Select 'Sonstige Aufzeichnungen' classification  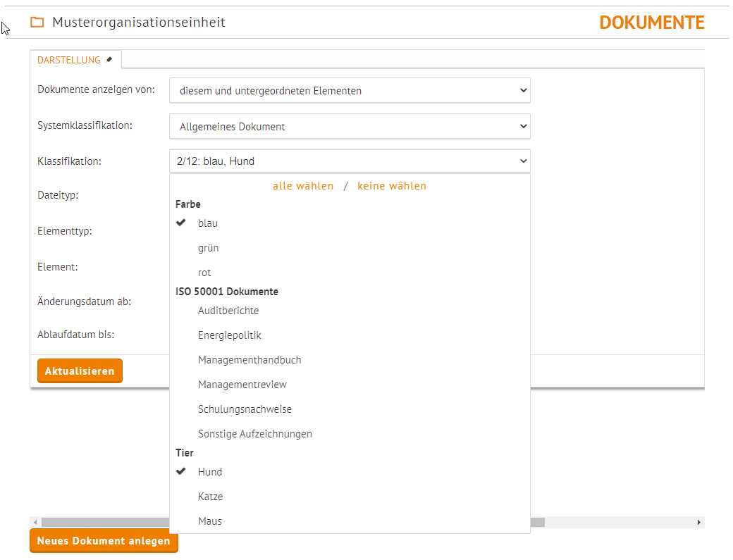point(350,434)
